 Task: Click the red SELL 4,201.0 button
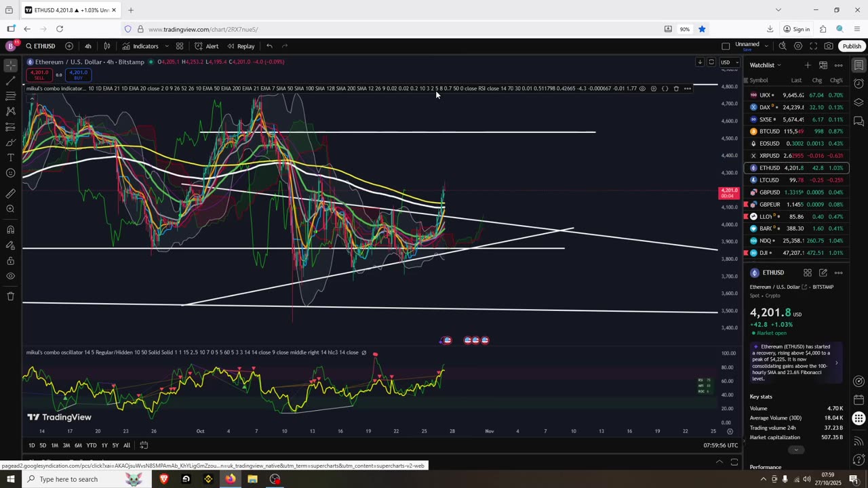[39, 75]
